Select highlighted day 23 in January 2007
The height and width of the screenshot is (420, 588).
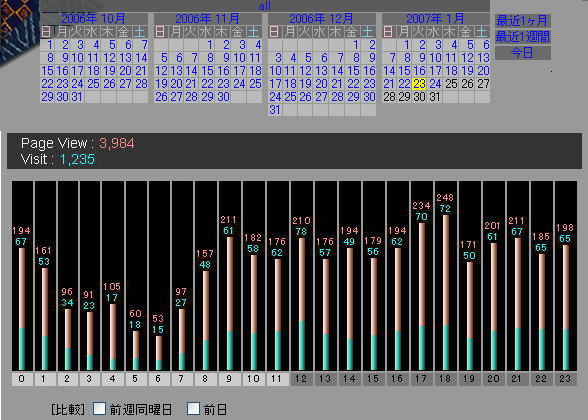coord(419,84)
